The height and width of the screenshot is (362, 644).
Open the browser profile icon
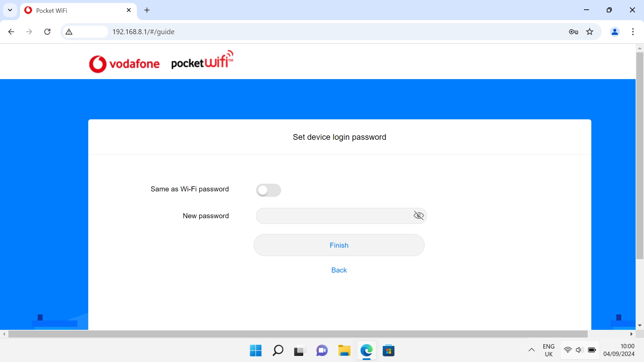click(x=614, y=32)
